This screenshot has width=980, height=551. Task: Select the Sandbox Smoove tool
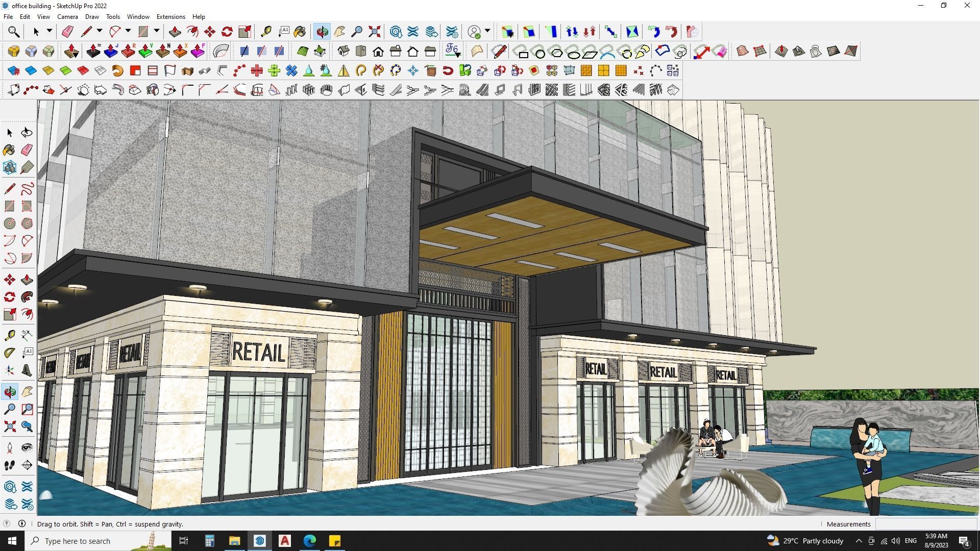tap(781, 51)
